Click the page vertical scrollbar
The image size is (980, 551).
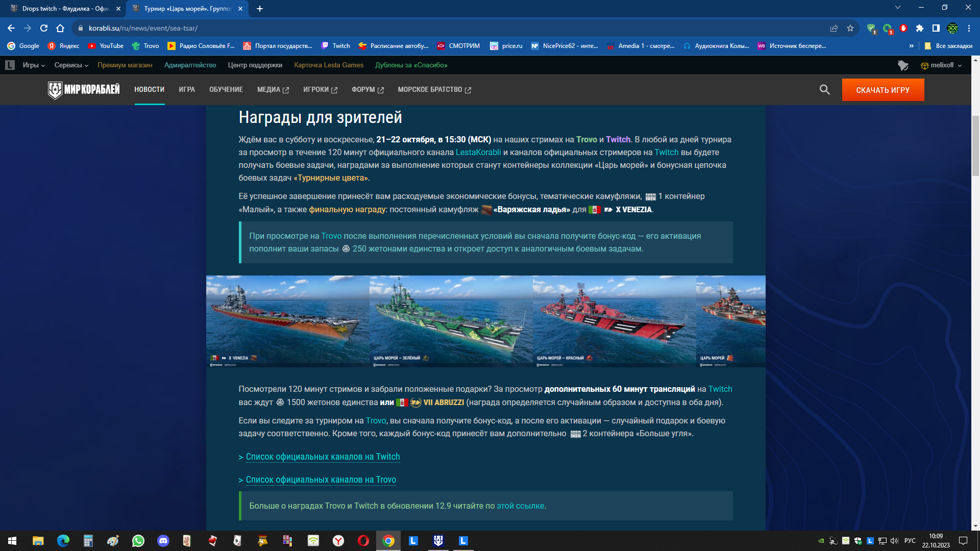(975, 145)
